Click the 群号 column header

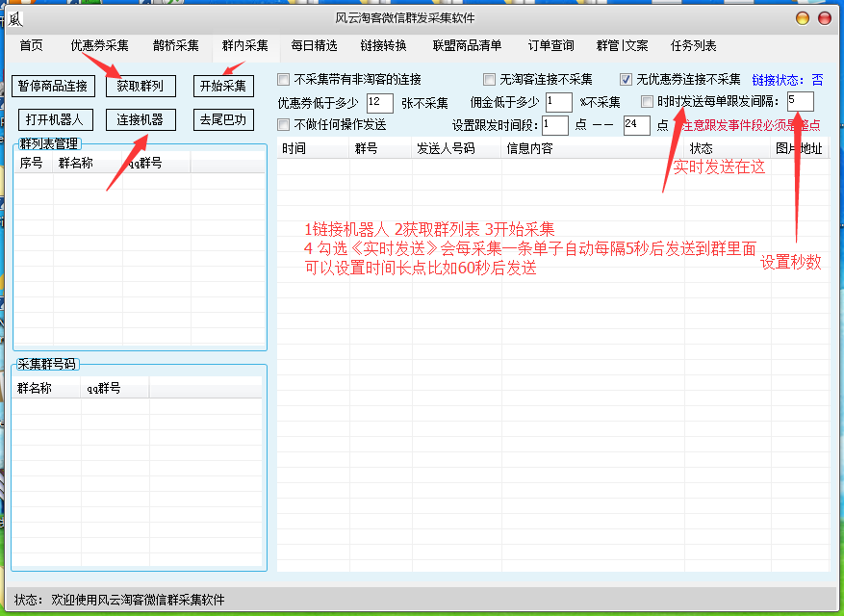pyautogui.click(x=380, y=148)
